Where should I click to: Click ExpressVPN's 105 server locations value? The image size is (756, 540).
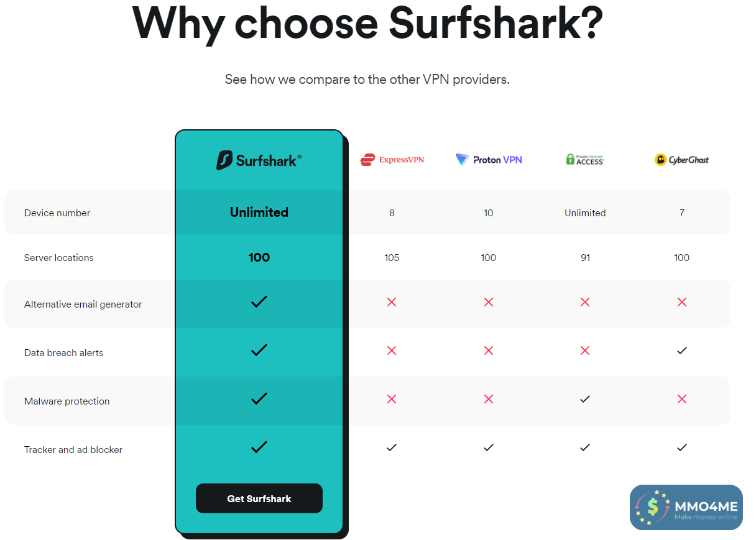tap(392, 258)
